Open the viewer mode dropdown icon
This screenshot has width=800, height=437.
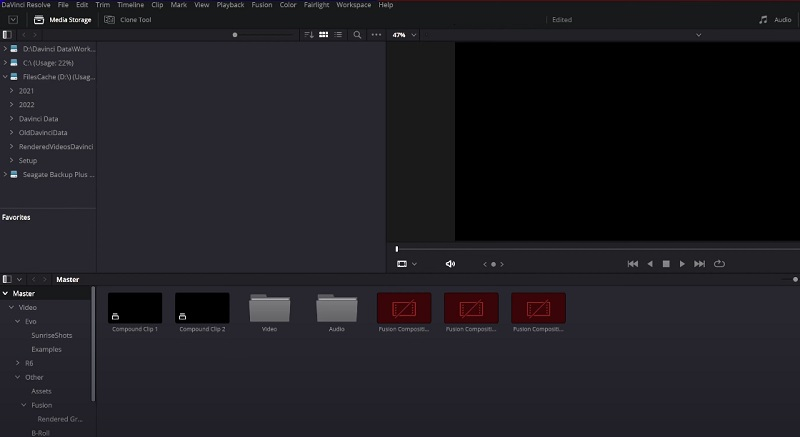coord(407,264)
